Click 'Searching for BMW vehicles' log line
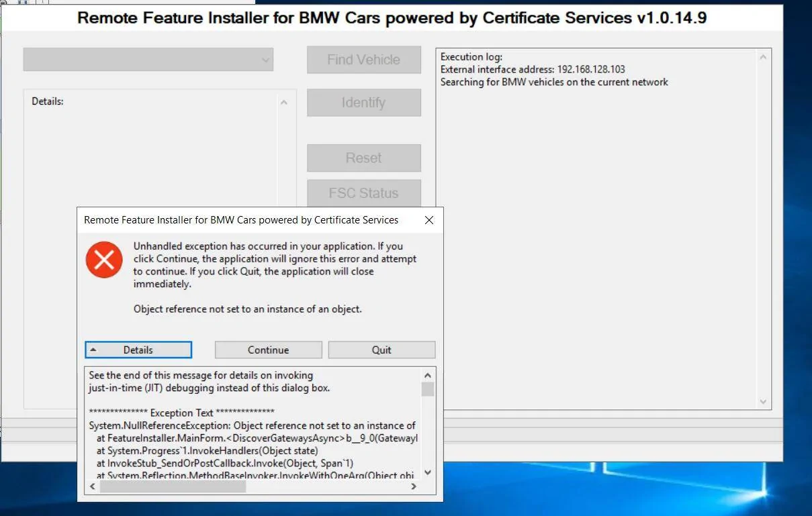The image size is (812, 516). click(554, 82)
